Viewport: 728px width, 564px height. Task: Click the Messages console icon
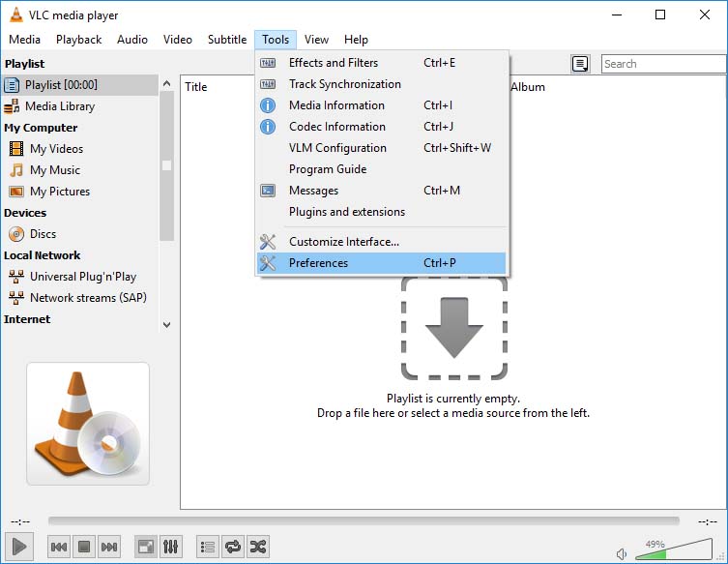click(268, 191)
